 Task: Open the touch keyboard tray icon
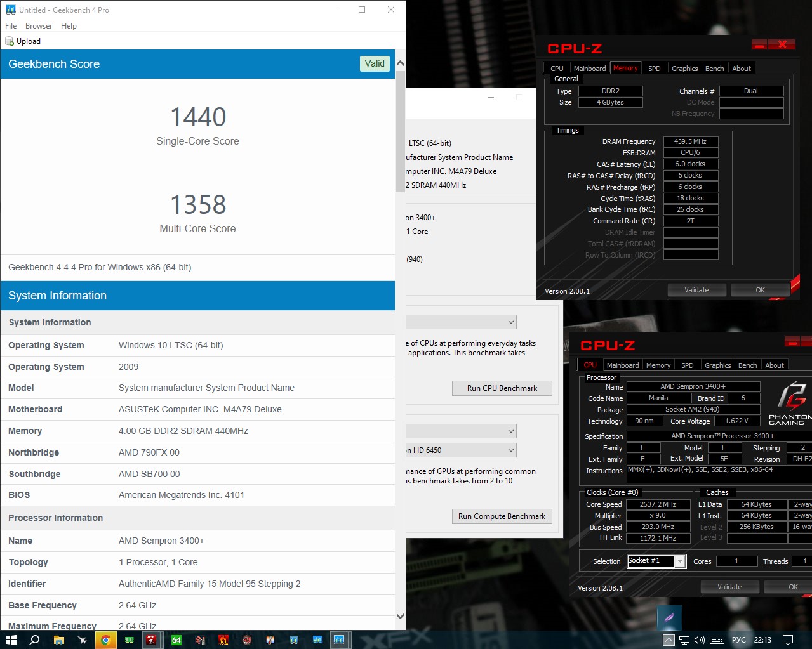[x=717, y=639]
